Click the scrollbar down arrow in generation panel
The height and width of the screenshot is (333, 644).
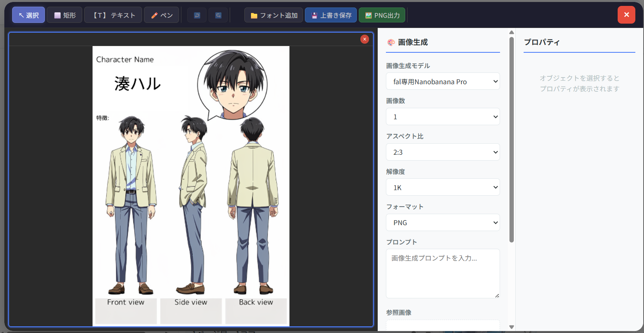tap(511, 327)
